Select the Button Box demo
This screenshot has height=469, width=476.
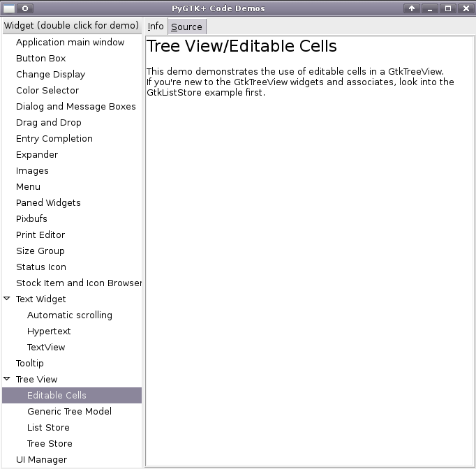tap(41, 58)
